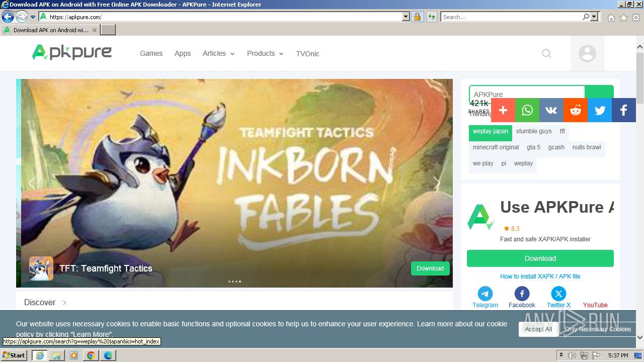Share page on Twitter bird icon
Viewport: 644px width, 362px height.
pyautogui.click(x=600, y=110)
